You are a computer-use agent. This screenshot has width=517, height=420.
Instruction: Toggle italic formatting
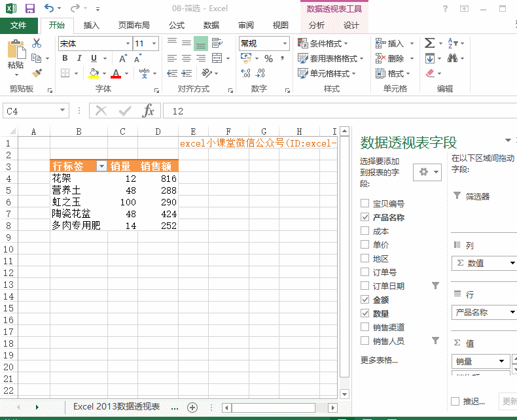coord(79,58)
